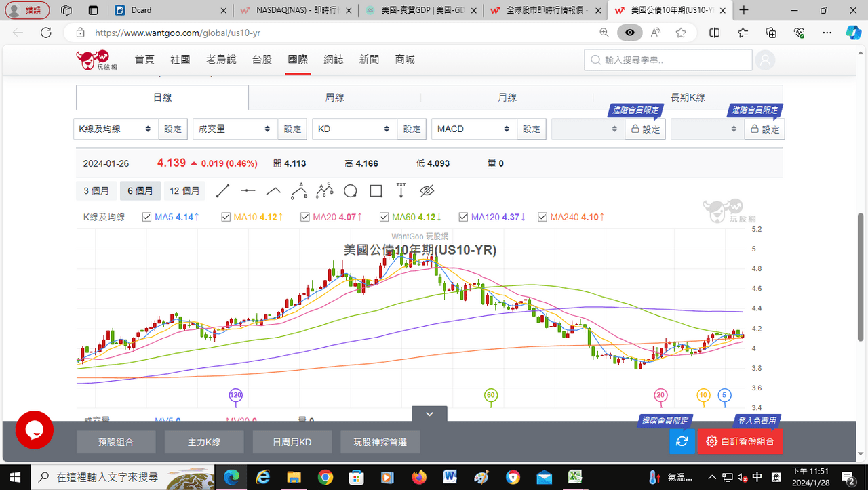Click the blue refresh button

tap(682, 441)
